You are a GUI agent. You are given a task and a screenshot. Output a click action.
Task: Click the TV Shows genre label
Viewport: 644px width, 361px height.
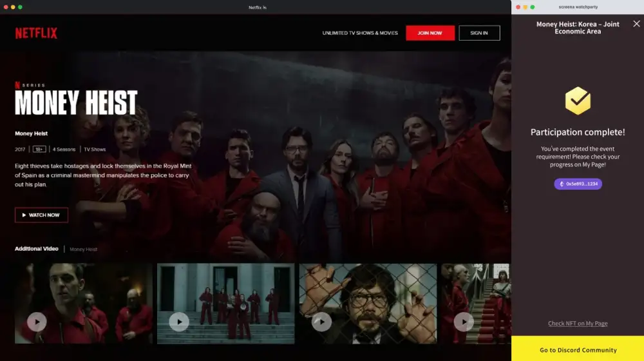coord(95,150)
